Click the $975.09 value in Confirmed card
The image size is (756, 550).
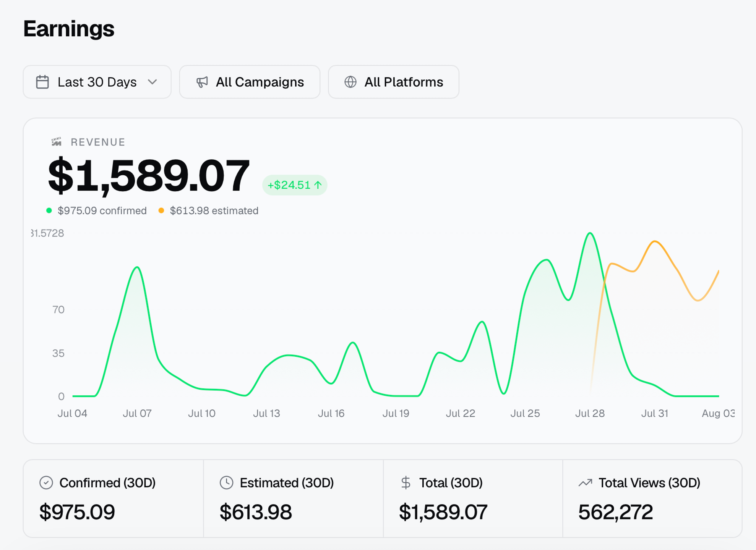(77, 512)
